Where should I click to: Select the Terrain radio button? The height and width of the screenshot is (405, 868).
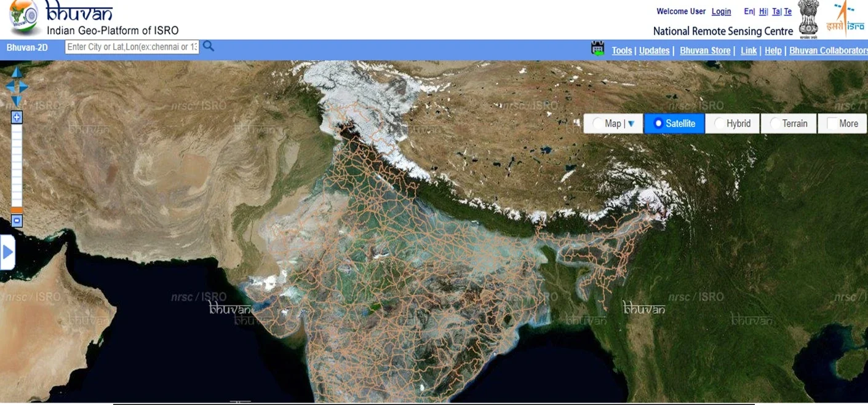pos(775,124)
